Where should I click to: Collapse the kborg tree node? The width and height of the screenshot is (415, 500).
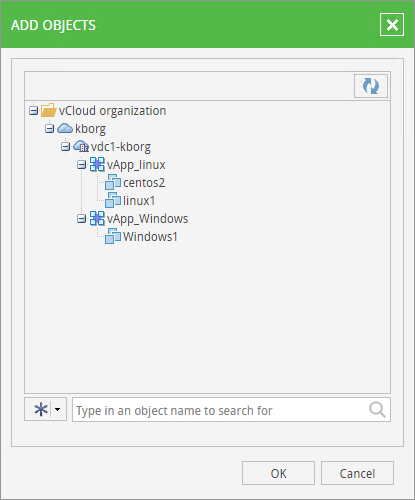point(49,128)
